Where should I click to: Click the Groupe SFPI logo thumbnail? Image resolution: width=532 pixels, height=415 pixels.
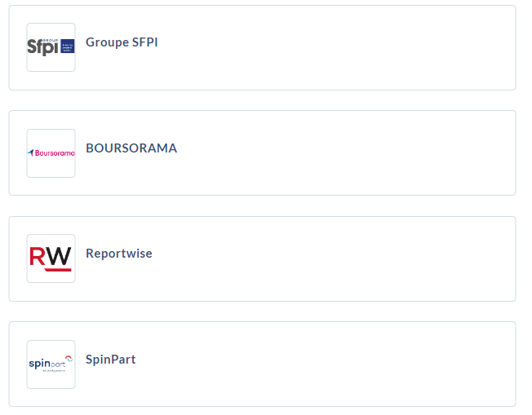point(51,47)
